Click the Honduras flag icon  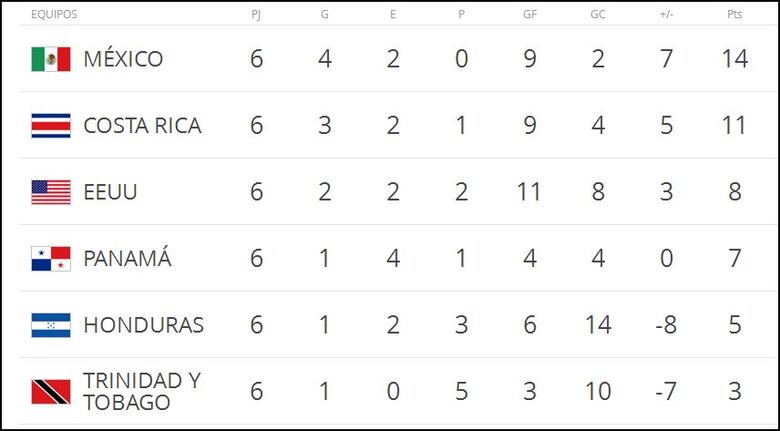[x=50, y=325]
